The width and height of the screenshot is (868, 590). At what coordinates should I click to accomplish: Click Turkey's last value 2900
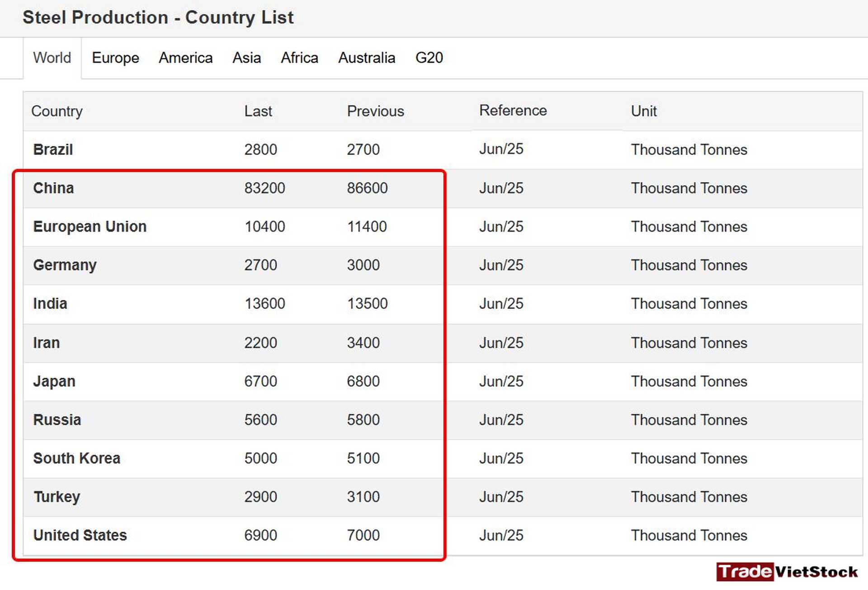[260, 497]
